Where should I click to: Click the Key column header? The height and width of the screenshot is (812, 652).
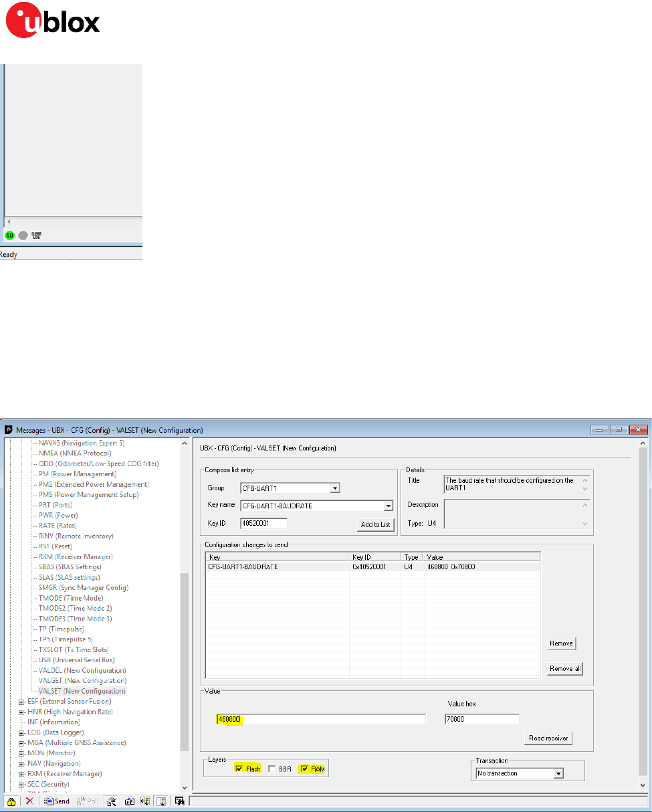point(278,556)
